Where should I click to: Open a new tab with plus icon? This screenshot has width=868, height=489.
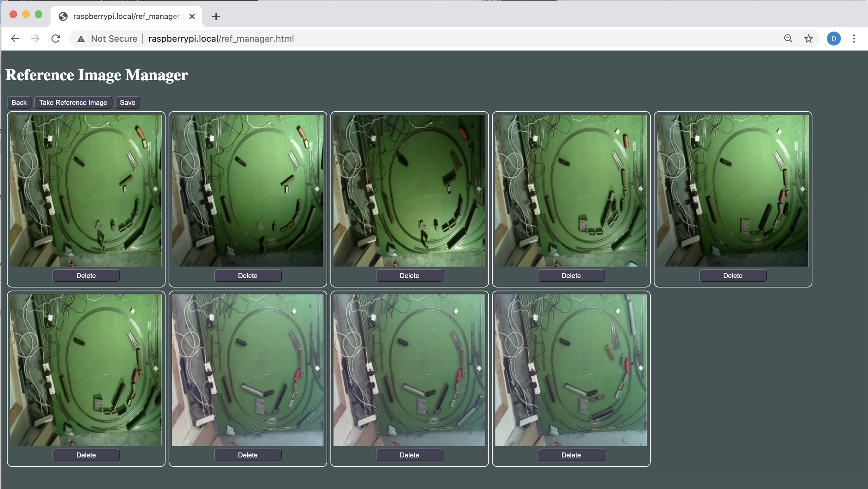[x=216, y=17]
